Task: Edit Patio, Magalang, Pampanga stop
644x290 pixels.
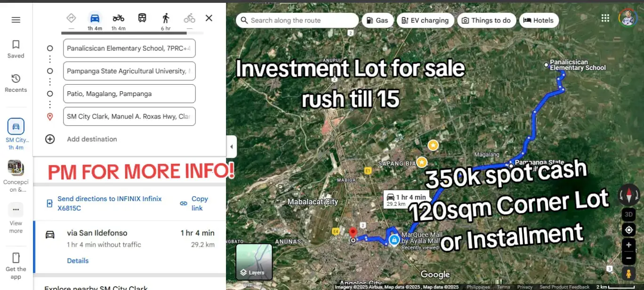Action: (x=129, y=94)
